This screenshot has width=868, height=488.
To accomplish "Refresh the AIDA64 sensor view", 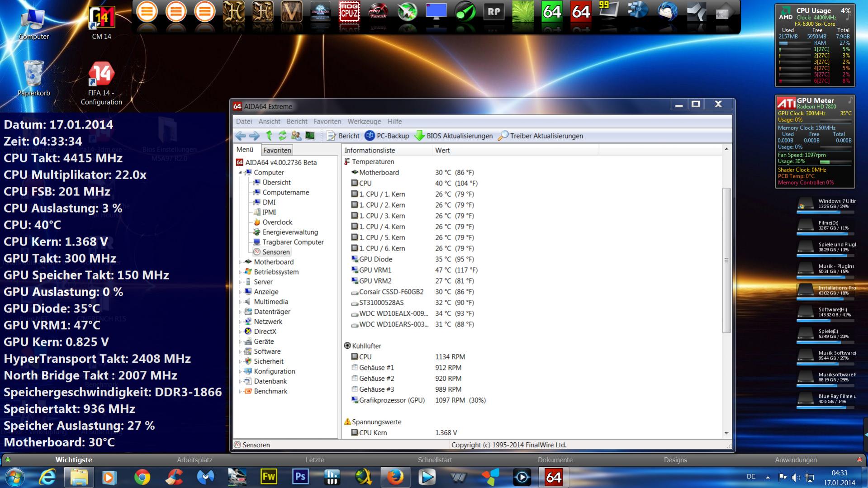I will point(282,136).
